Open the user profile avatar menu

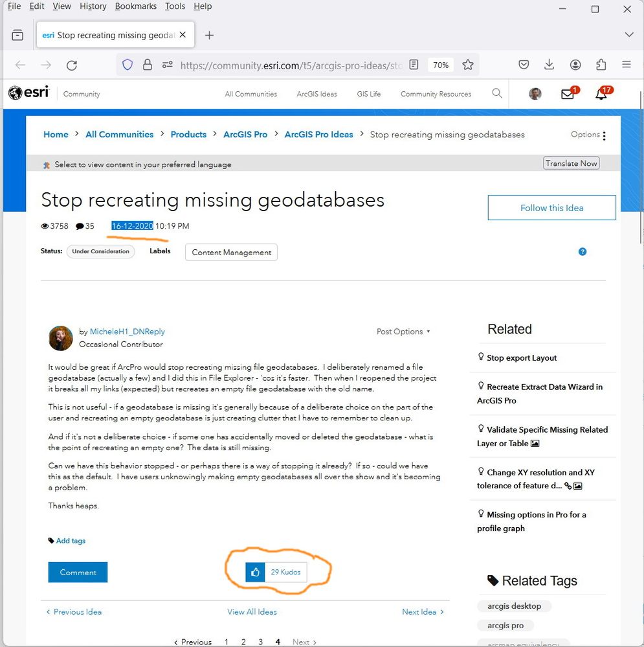pyautogui.click(x=535, y=94)
